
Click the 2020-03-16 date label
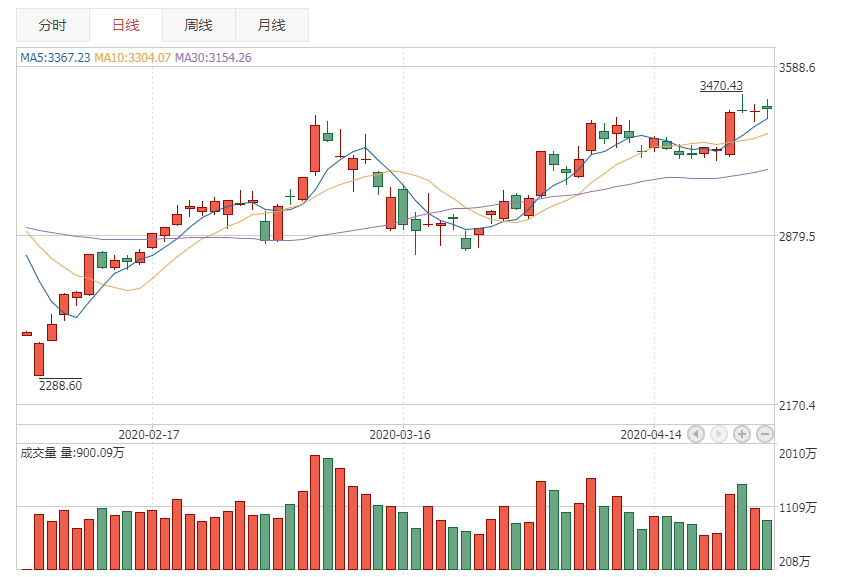point(400,434)
